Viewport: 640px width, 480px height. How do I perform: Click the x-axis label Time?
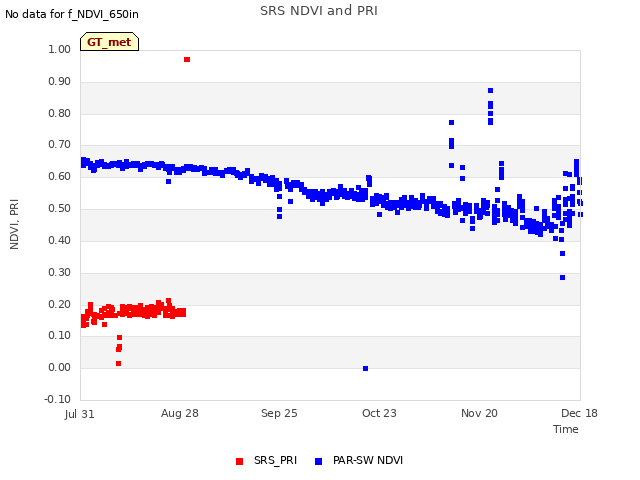coord(566,429)
